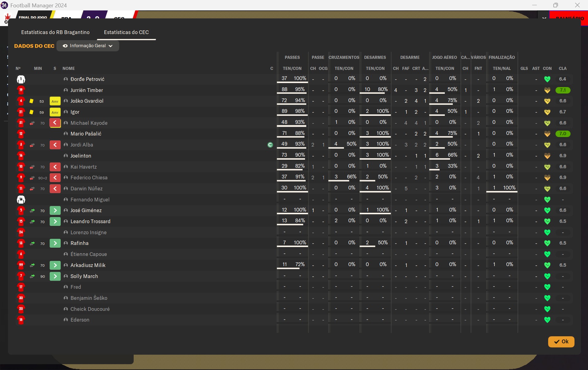
Task: Open Federico Chiesa's player profile
Action: click(x=89, y=177)
